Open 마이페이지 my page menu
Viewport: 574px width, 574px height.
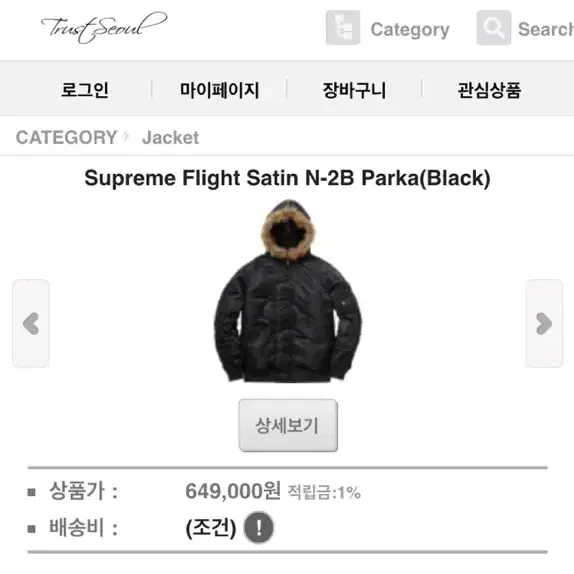coord(220,90)
